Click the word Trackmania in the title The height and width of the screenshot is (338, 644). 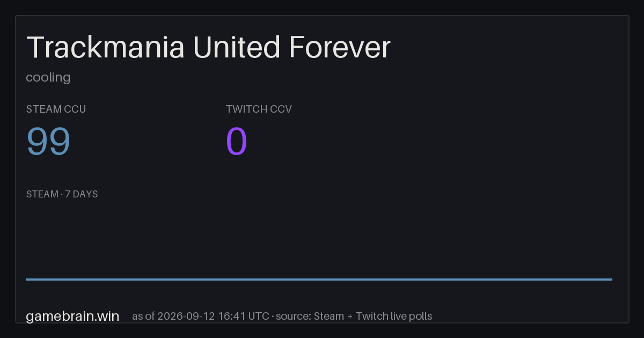(106, 47)
